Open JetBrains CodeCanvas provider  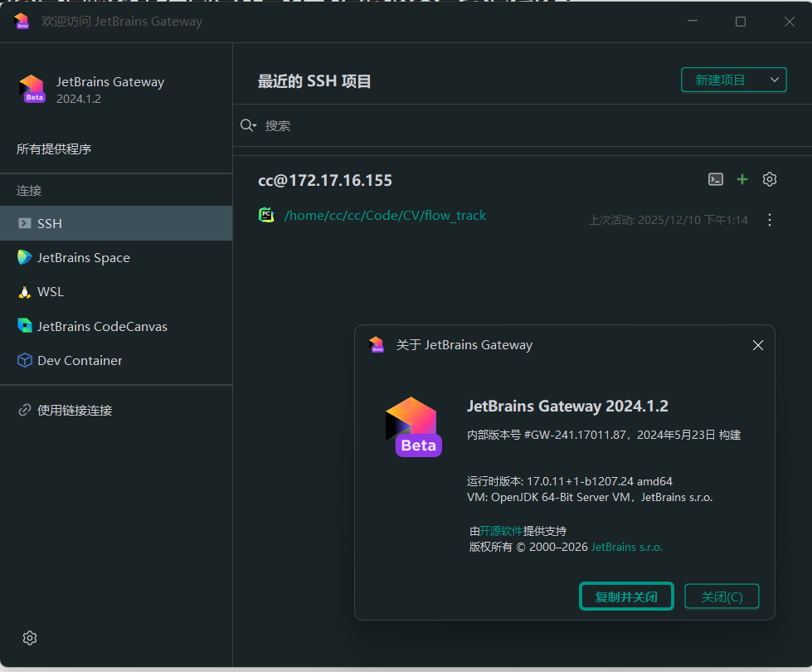(116, 326)
